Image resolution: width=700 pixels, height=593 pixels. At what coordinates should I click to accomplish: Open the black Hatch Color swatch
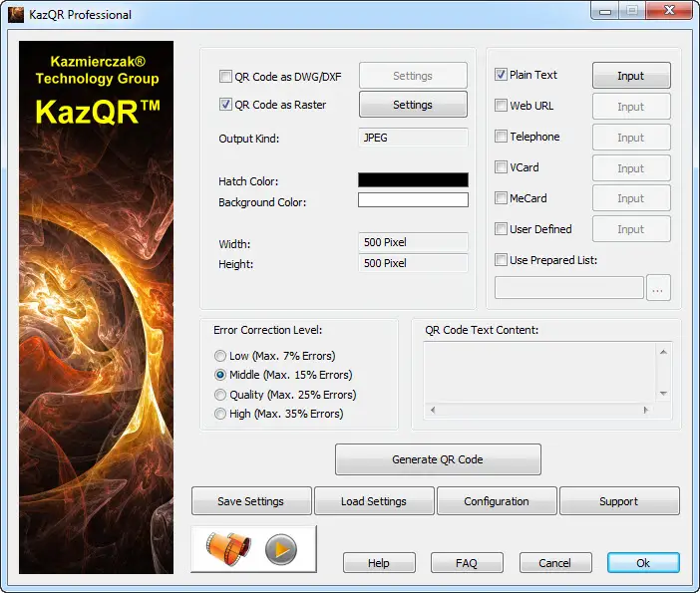(x=413, y=179)
